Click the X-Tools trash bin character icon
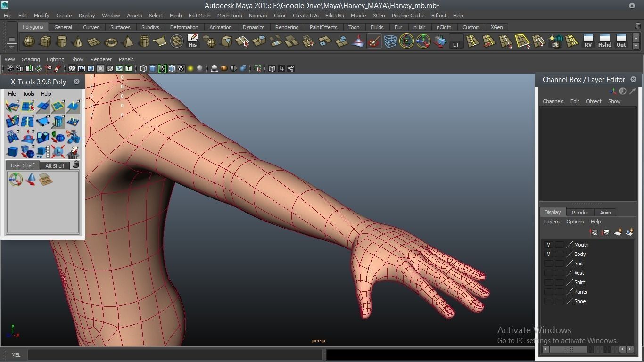 [x=73, y=152]
